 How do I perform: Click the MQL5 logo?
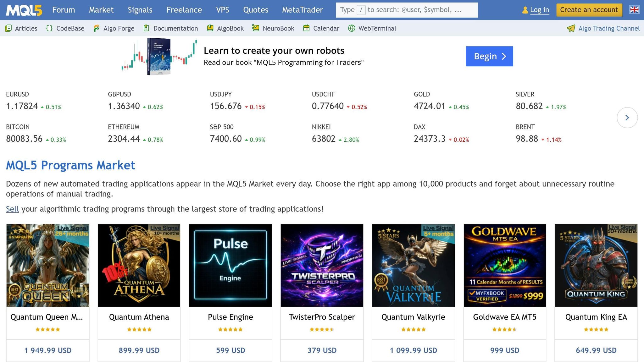point(24,10)
